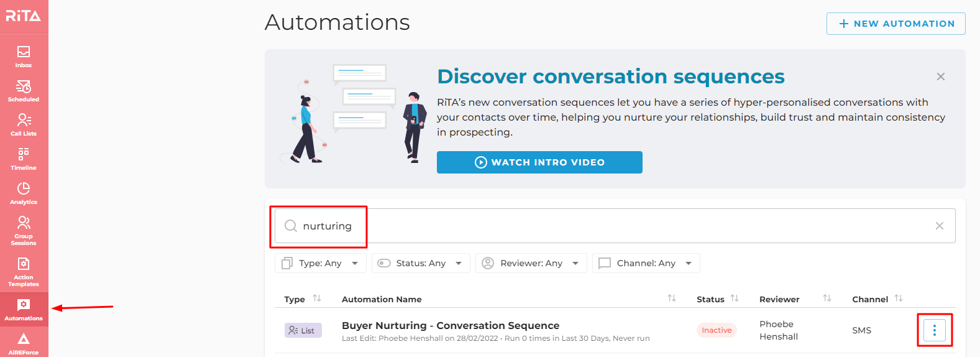
Task: Open Action Templates in sidebar
Action: pyautogui.click(x=24, y=271)
